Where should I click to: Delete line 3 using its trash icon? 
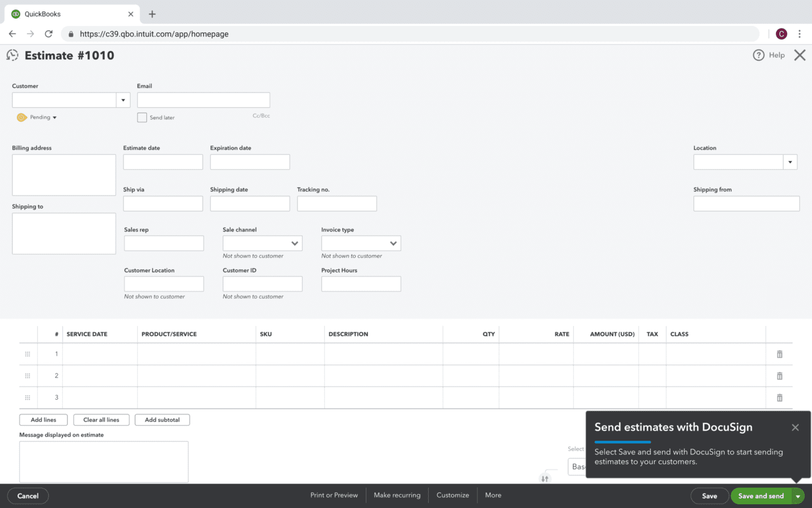pyautogui.click(x=779, y=397)
